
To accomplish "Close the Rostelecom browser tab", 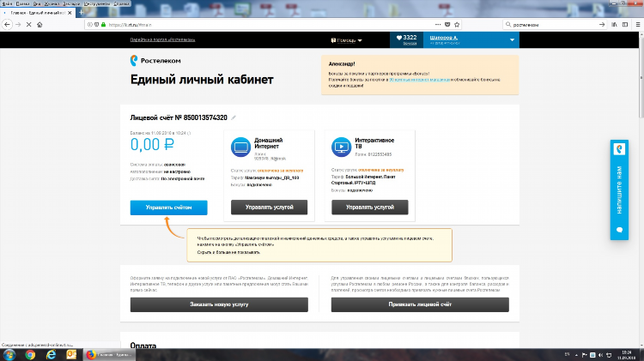I will click(x=70, y=13).
